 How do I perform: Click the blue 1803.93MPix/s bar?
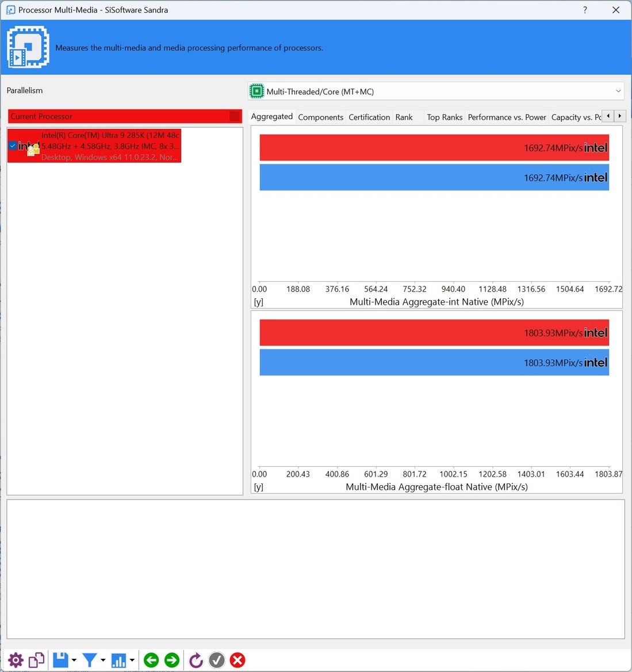pos(434,363)
